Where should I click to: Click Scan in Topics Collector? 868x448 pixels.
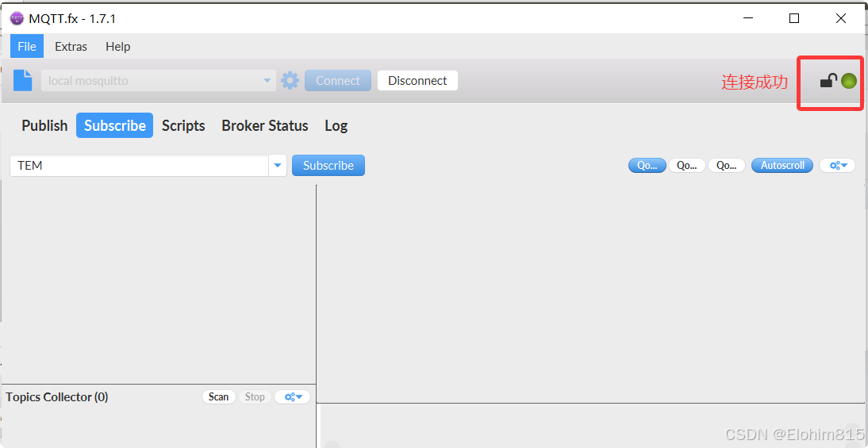tap(219, 396)
